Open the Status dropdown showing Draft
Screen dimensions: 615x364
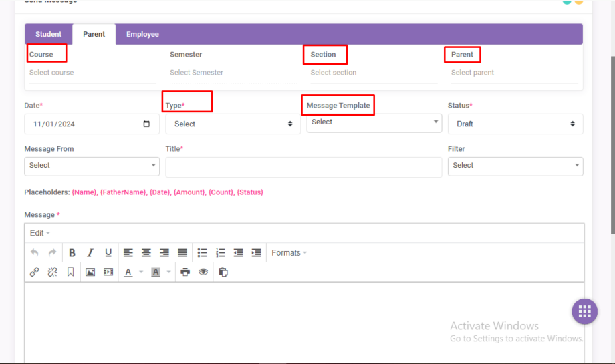tap(515, 124)
